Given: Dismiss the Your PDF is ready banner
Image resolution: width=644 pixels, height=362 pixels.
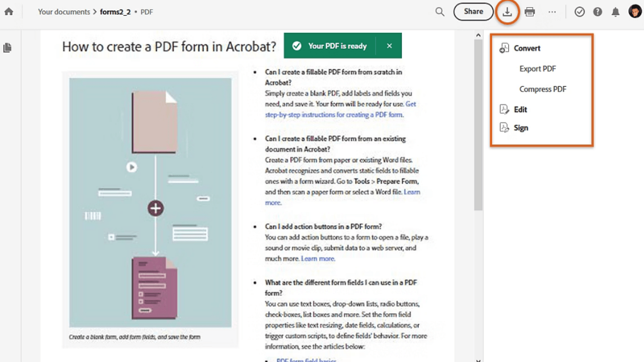Looking at the screenshot, I should 389,46.
